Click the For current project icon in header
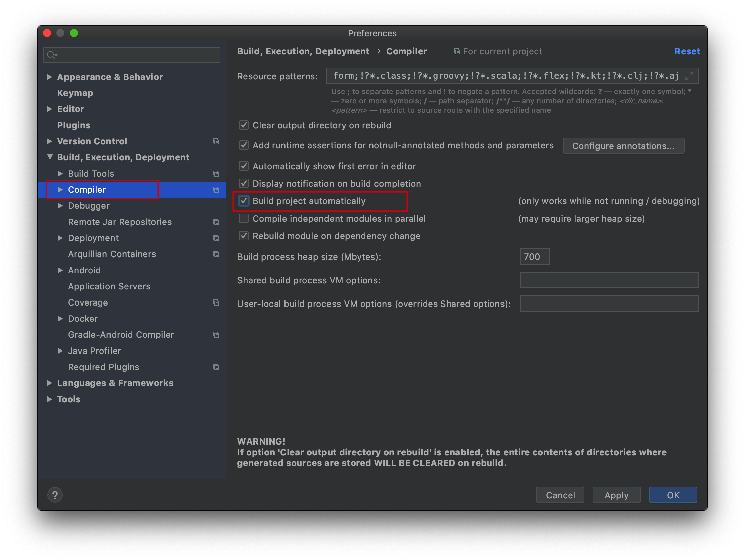The image size is (745, 560). coord(457,51)
